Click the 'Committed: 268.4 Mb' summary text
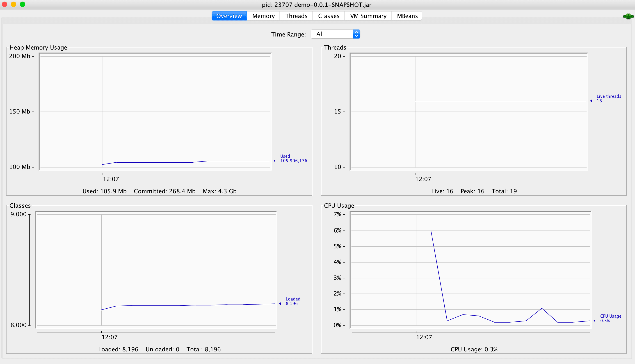The width and height of the screenshot is (635, 364). [x=164, y=191]
